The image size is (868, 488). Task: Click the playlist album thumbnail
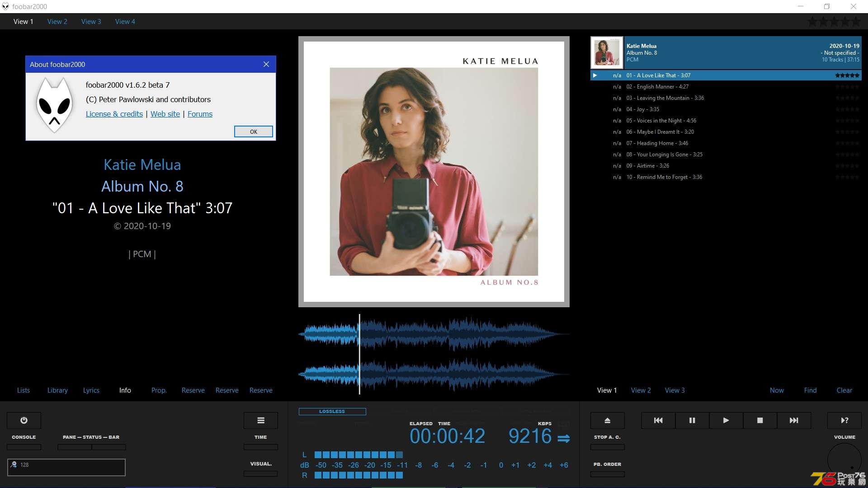tap(607, 53)
